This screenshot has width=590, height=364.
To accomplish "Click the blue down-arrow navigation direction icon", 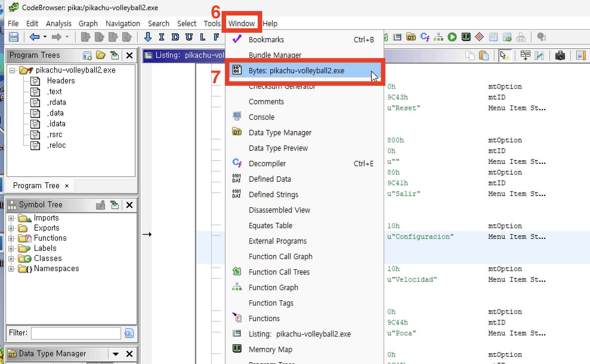I will [148, 37].
